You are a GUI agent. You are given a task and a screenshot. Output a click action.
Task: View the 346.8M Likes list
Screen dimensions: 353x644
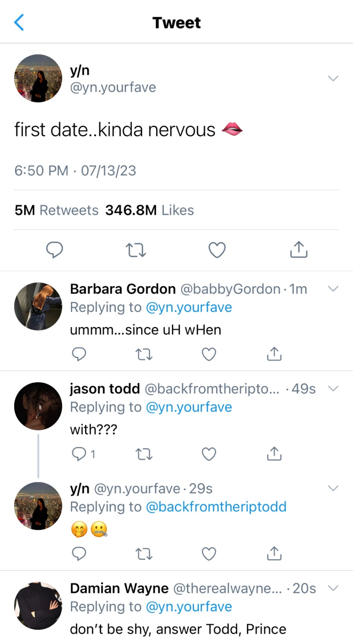click(150, 210)
